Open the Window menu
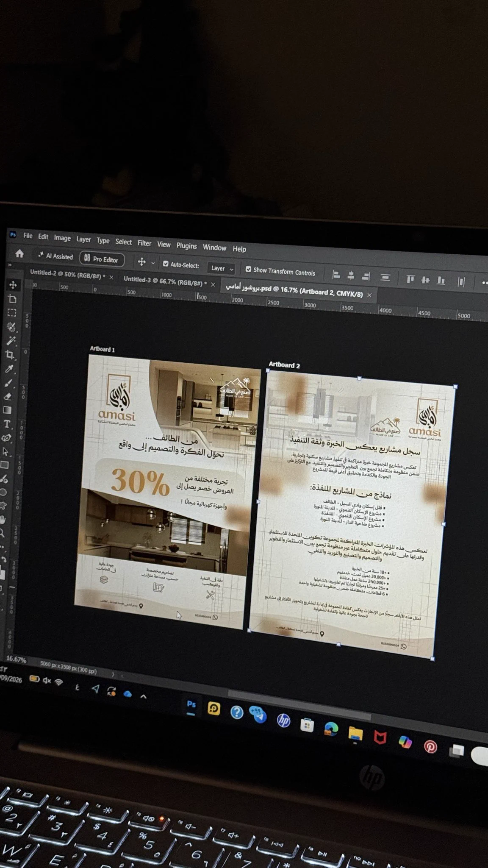Screen dimensions: 488x868 [x=215, y=248]
